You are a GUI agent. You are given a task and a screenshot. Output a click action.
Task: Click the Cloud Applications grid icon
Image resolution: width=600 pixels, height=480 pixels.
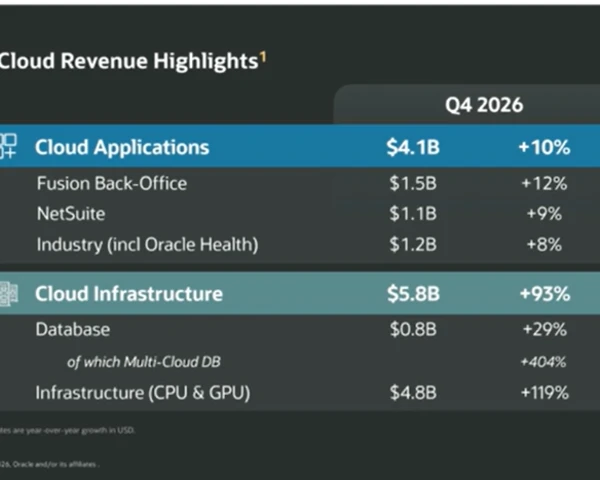click(x=8, y=146)
